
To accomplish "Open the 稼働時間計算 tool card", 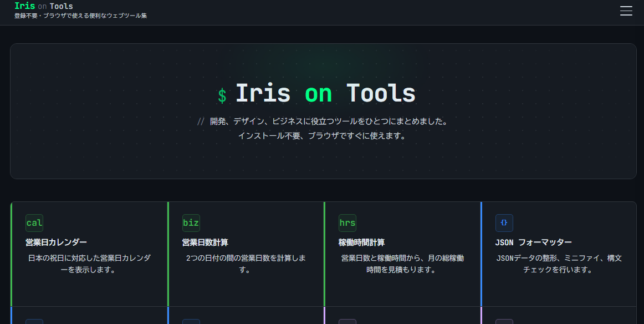I will 402,254.
